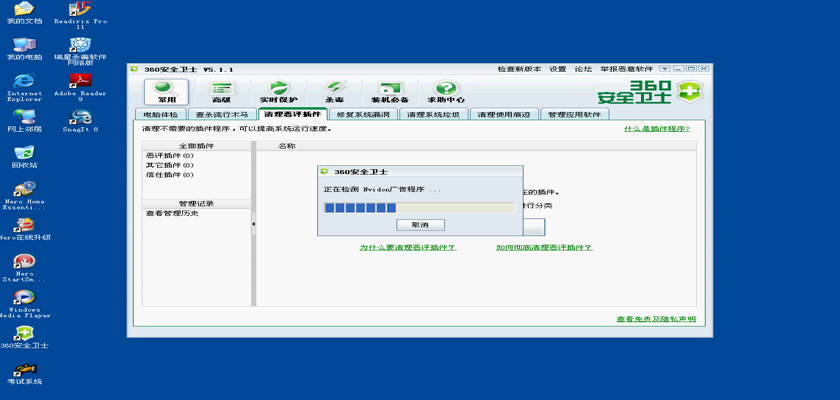Open 为什么要清理恶评插件? link
This screenshot has width=840, height=400.
408,247
